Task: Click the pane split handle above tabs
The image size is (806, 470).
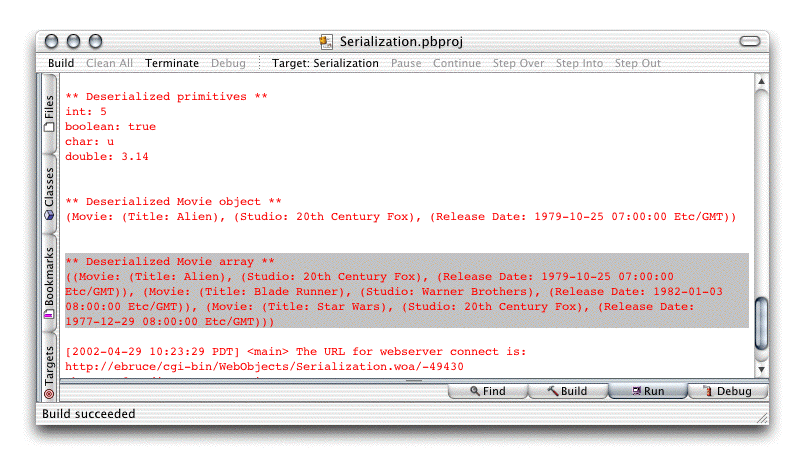Action: tap(414, 381)
